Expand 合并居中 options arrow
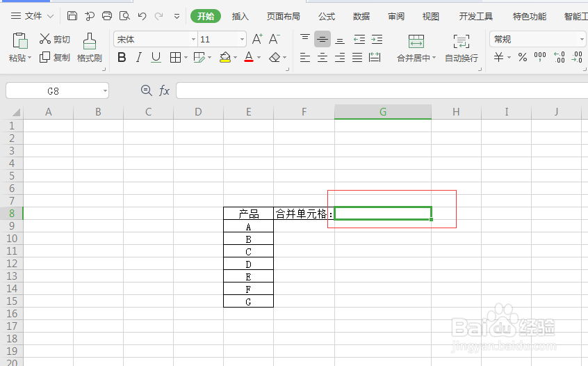Image resolution: width=588 pixels, height=366 pixels. [434, 58]
